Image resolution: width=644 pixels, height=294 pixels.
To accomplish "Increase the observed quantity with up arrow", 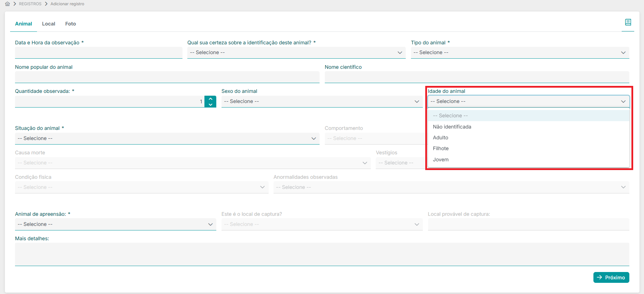I will tap(210, 99).
